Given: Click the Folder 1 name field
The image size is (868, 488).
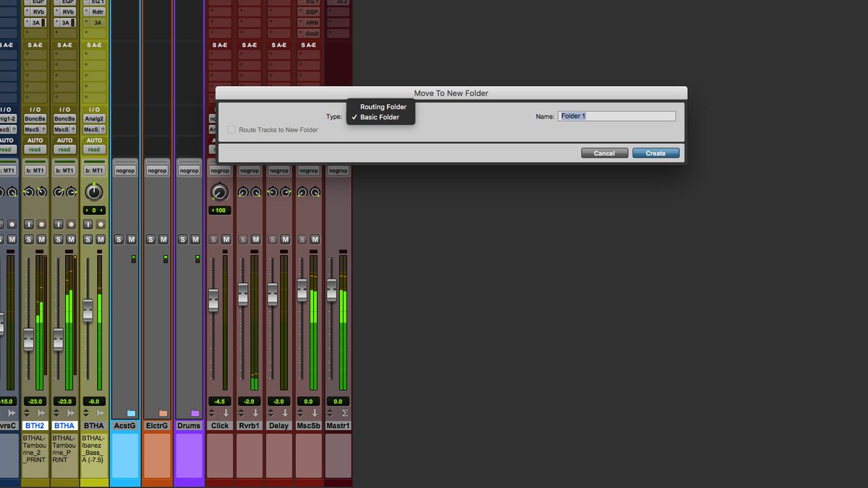Looking at the screenshot, I should (x=616, y=116).
